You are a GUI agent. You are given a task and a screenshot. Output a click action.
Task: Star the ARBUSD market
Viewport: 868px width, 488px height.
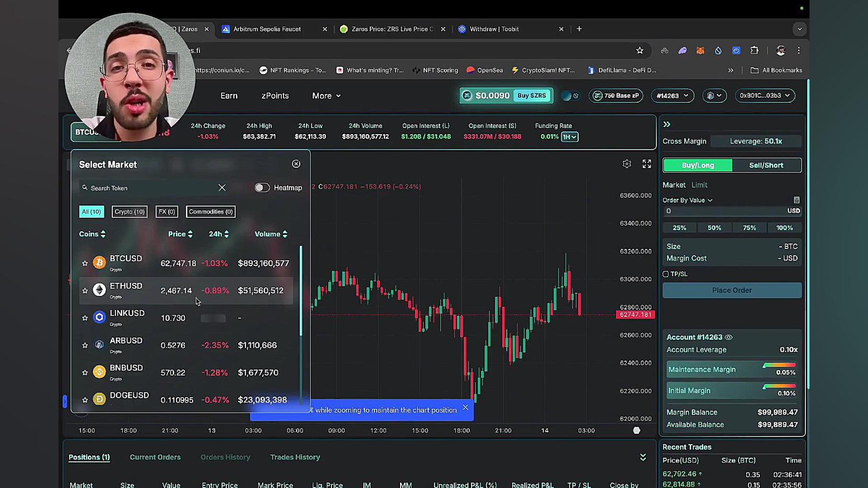pyautogui.click(x=85, y=346)
